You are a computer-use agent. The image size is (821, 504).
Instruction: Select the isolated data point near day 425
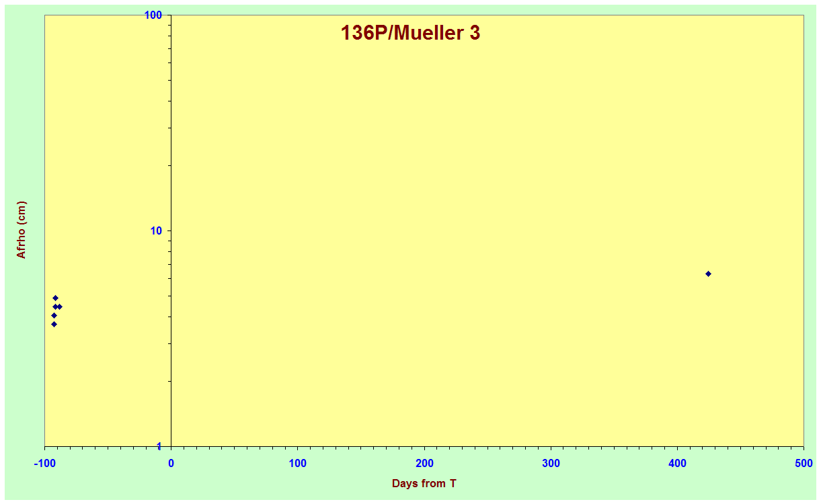tap(708, 274)
